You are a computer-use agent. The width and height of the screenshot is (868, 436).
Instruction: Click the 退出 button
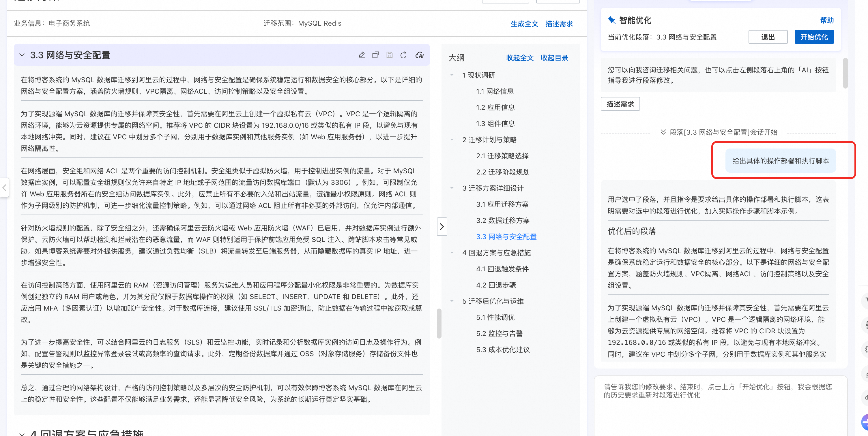tap(768, 37)
